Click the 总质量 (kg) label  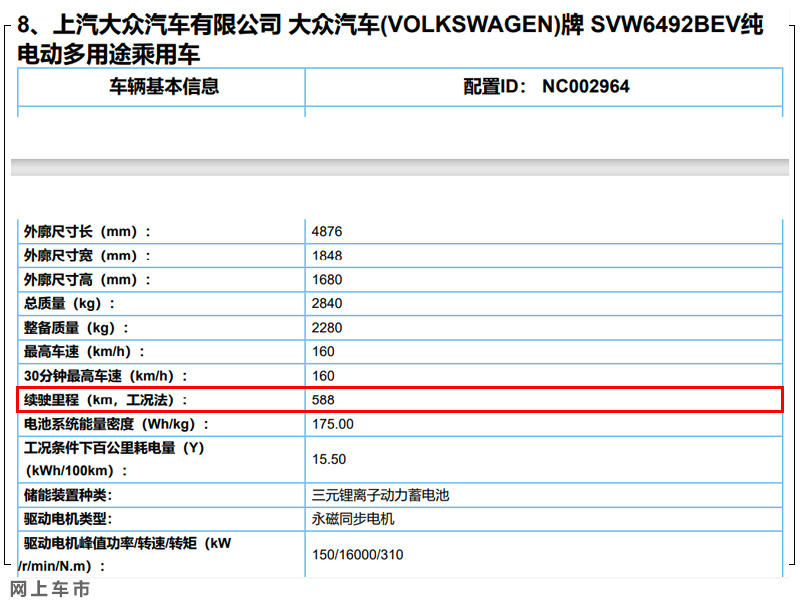click(x=69, y=304)
